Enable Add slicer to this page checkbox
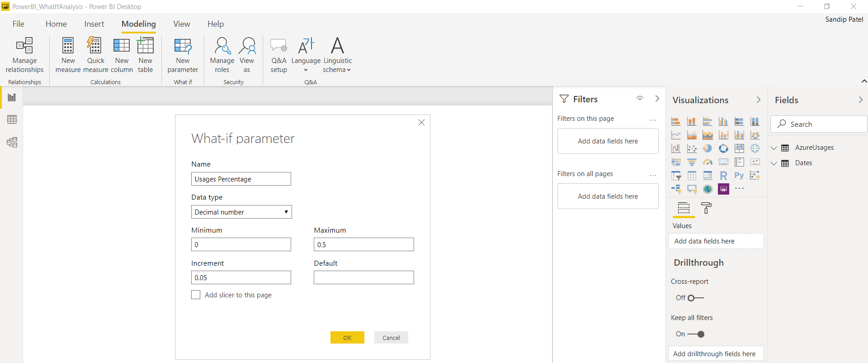The height and width of the screenshot is (363, 868). pos(196,295)
